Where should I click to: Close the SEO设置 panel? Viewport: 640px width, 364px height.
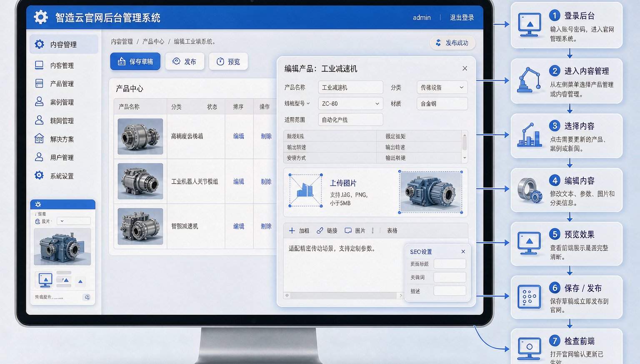tap(463, 252)
